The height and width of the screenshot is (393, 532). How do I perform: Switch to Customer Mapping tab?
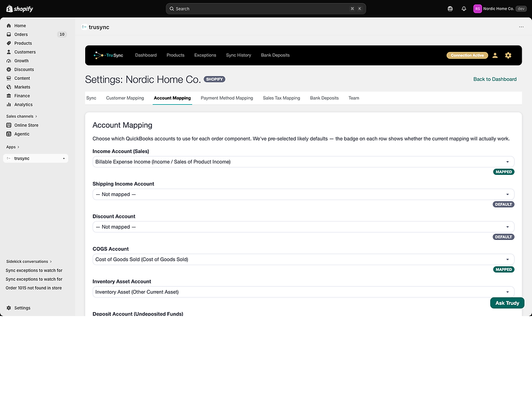tap(125, 98)
